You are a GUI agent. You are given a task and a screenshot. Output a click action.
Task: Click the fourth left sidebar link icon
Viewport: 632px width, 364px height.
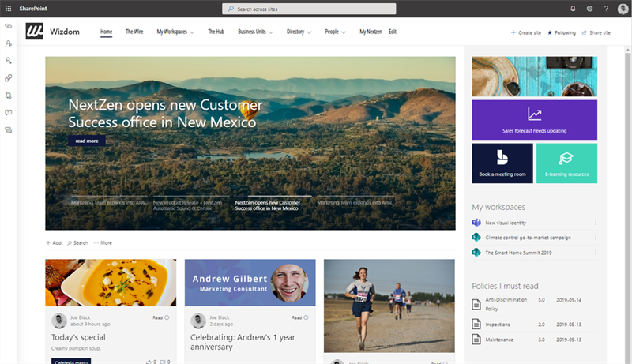coord(8,77)
